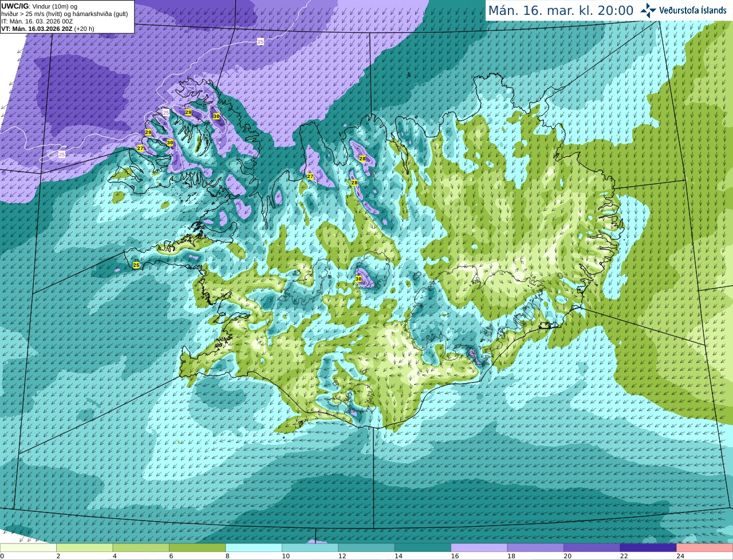Click the color scale tick label 14
The image size is (733, 560).
(x=399, y=556)
